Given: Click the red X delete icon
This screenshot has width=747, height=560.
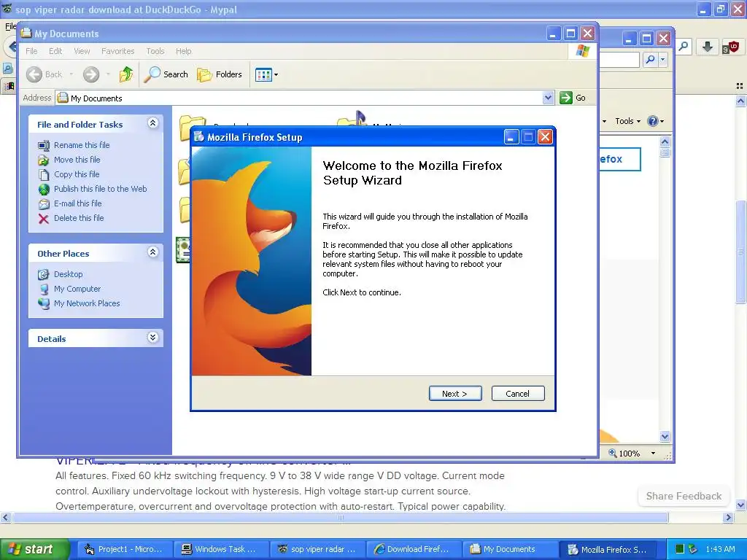Looking at the screenshot, I should point(43,219).
